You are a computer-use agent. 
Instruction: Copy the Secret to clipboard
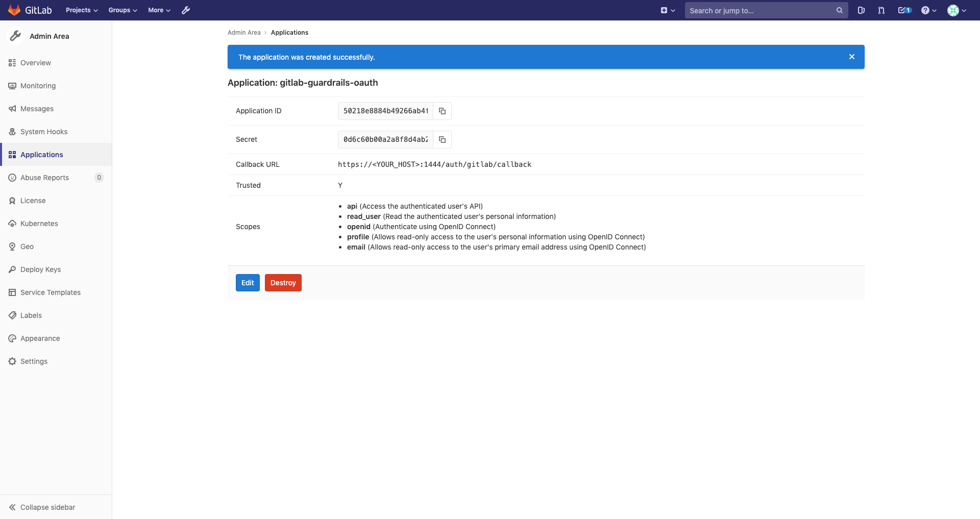pyautogui.click(x=443, y=139)
